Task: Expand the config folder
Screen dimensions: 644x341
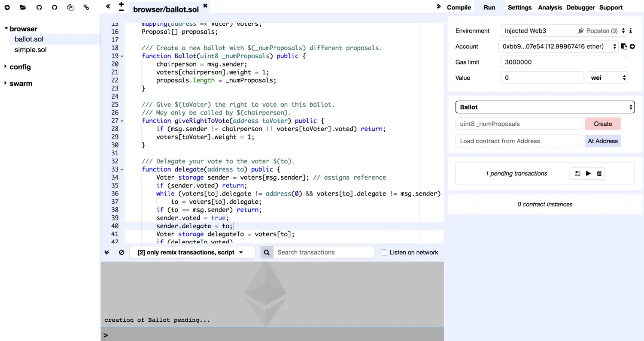Action: click(6, 66)
